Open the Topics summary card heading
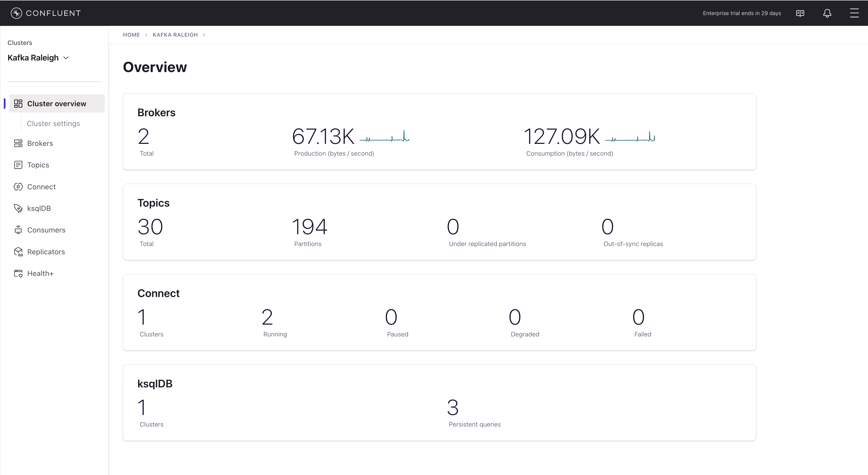 pos(153,203)
